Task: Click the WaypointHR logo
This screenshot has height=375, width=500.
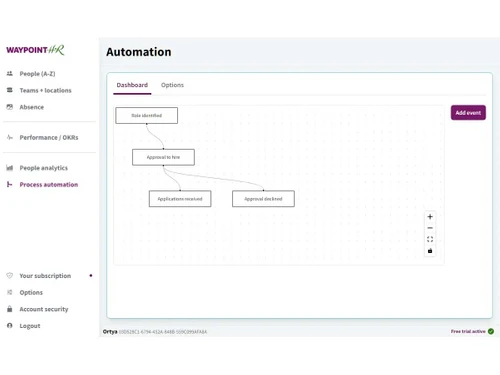Action: pos(35,50)
